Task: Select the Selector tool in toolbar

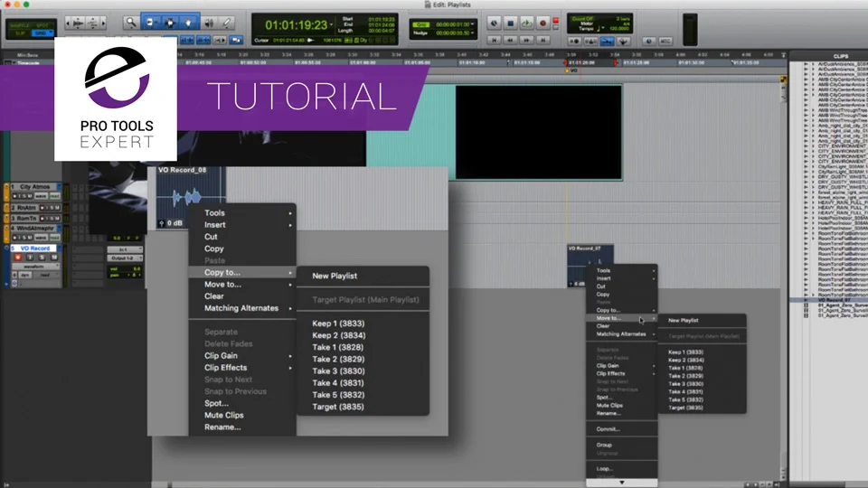Action: click(170, 23)
